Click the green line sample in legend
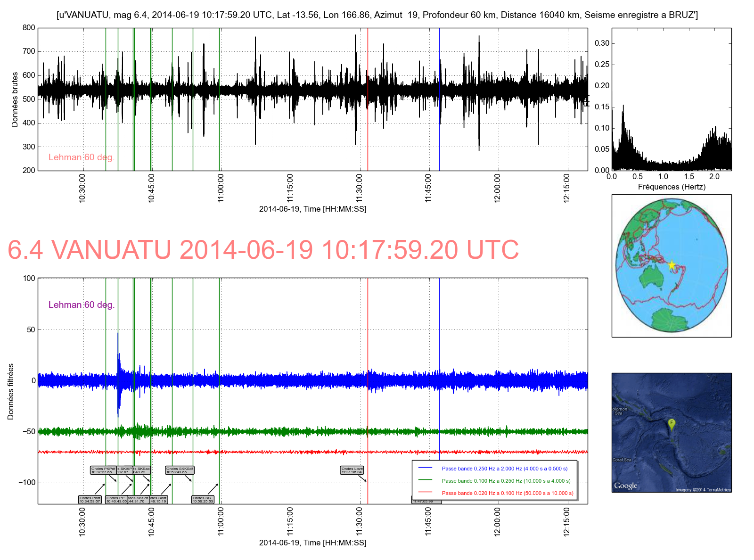Screen dimensions: 754x560 click(x=425, y=481)
